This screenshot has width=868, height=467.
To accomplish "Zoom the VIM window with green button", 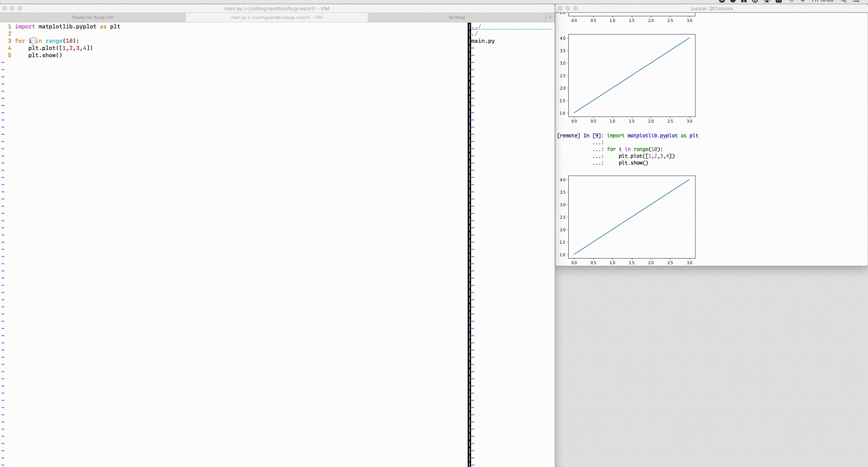I will [x=20, y=8].
